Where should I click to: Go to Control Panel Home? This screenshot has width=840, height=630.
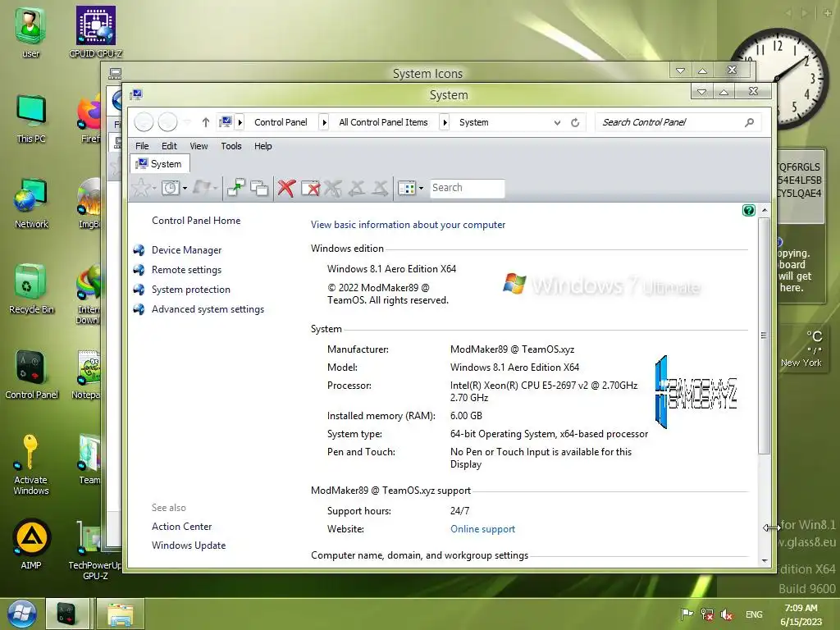[196, 221]
